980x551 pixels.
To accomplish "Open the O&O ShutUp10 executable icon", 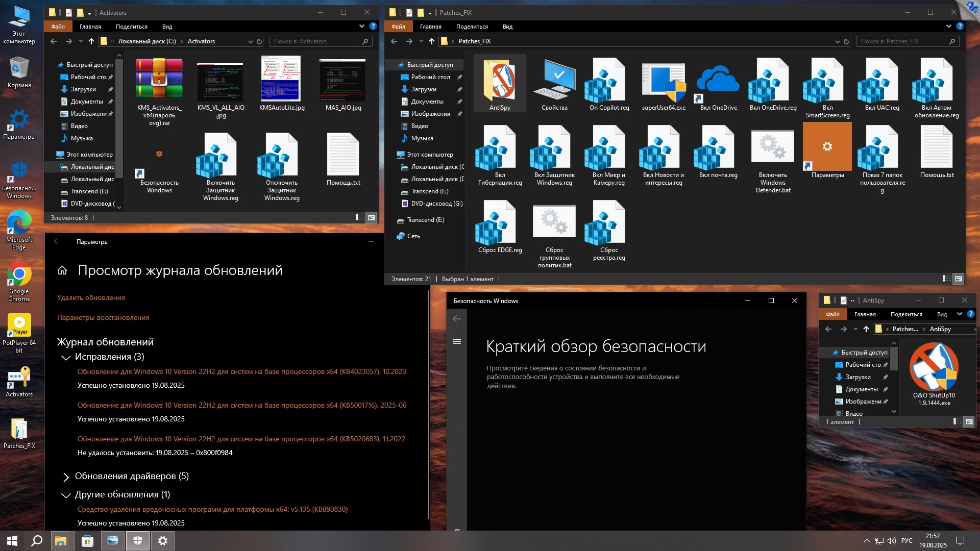I will 934,367.
